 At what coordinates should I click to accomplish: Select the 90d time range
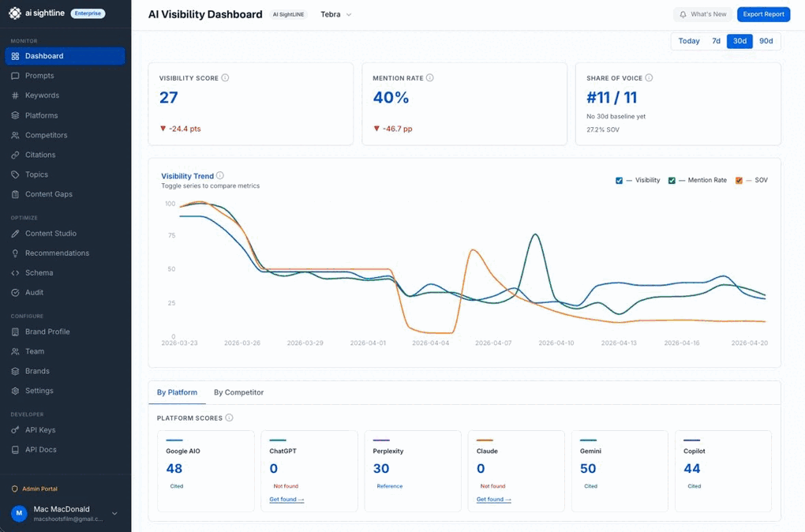(x=766, y=41)
